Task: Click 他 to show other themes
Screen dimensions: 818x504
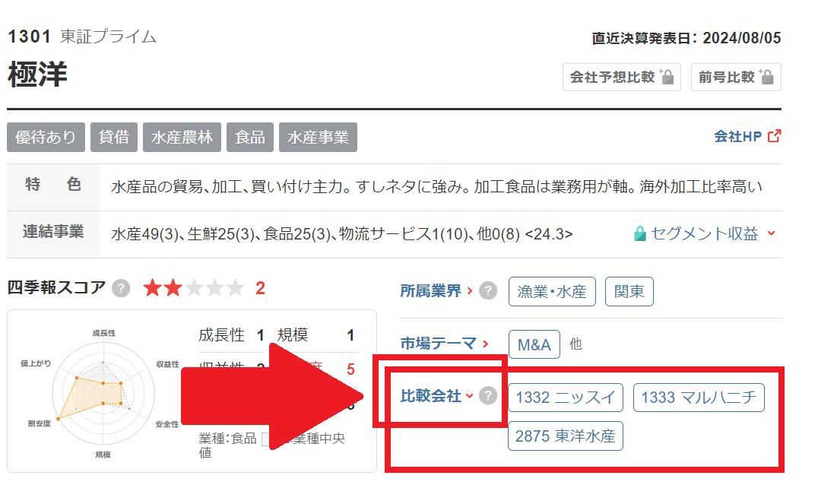Action: coord(575,344)
